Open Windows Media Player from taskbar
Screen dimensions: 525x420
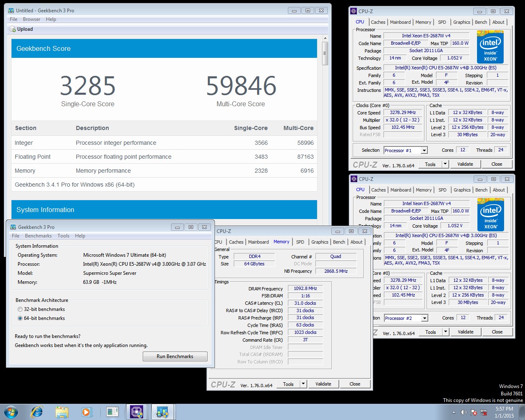tap(87, 412)
